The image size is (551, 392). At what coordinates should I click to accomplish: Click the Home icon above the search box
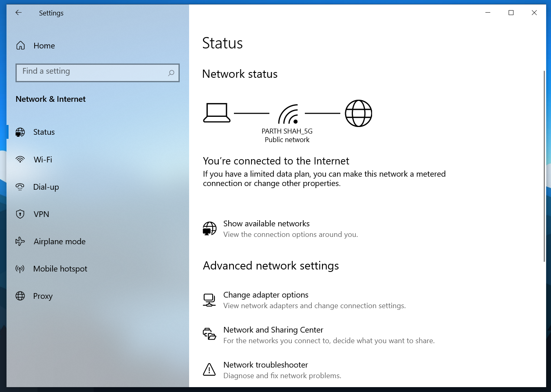click(20, 46)
